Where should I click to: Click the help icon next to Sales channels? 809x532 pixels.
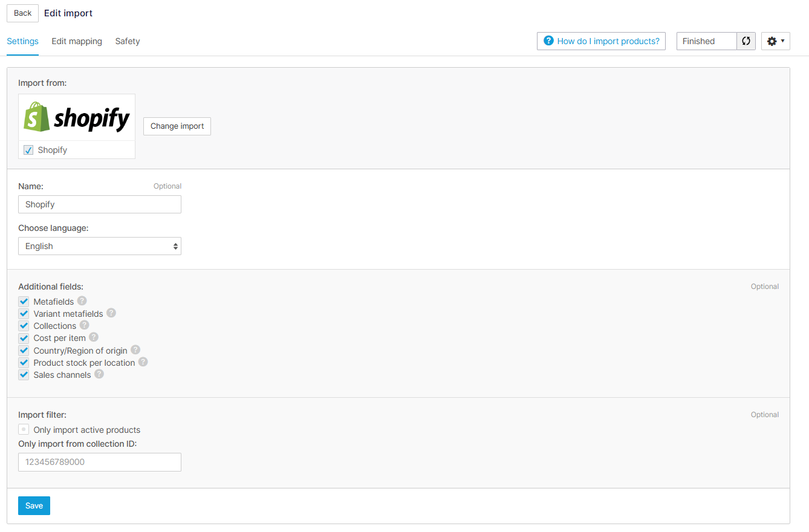click(99, 374)
